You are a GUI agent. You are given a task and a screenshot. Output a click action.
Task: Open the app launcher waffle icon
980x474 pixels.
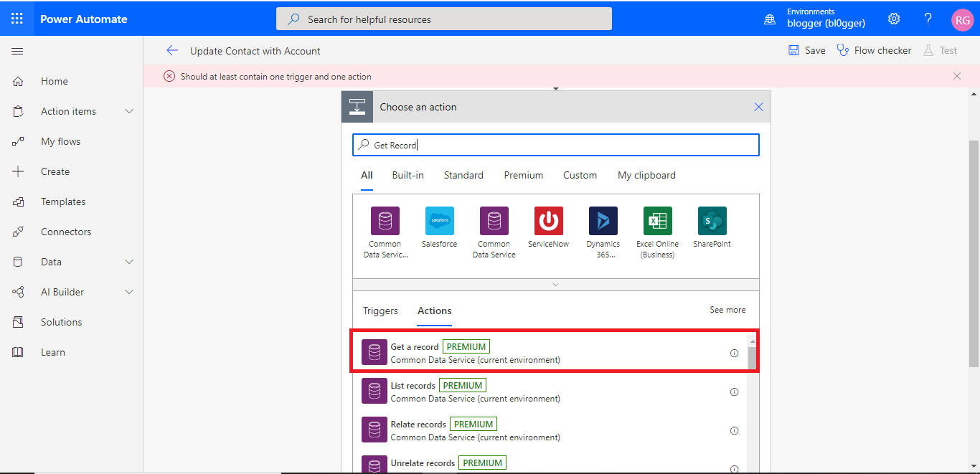(17, 19)
